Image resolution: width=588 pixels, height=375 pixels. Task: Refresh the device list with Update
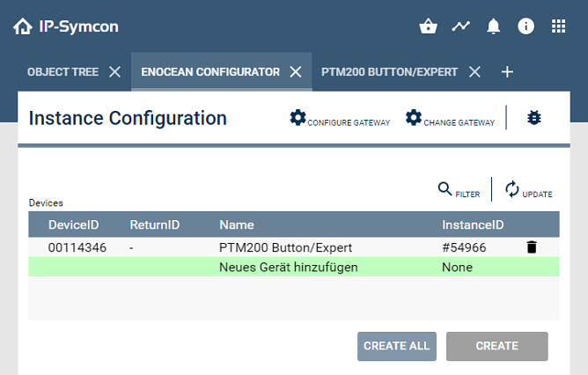pyautogui.click(x=528, y=190)
